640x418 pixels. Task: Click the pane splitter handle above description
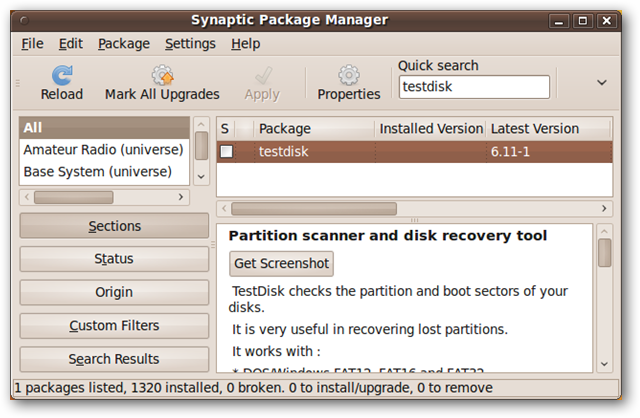415,220
